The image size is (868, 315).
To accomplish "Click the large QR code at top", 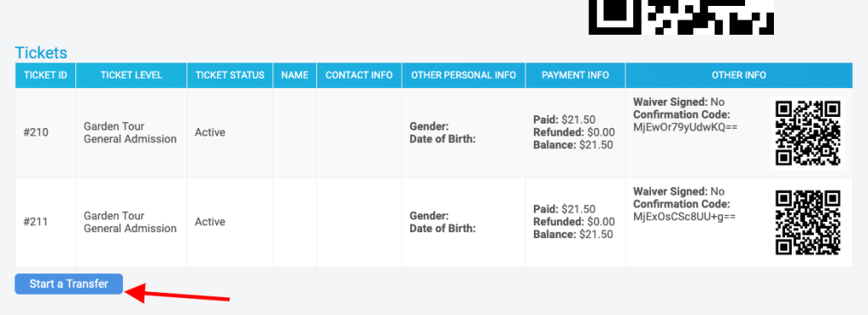I will pyautogui.click(x=681, y=17).
